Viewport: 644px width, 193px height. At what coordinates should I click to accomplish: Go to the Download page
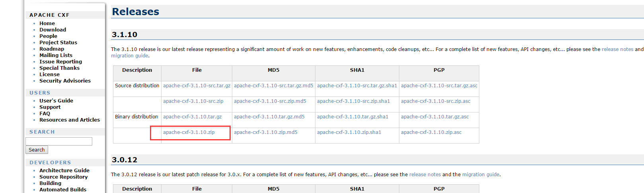(53, 30)
